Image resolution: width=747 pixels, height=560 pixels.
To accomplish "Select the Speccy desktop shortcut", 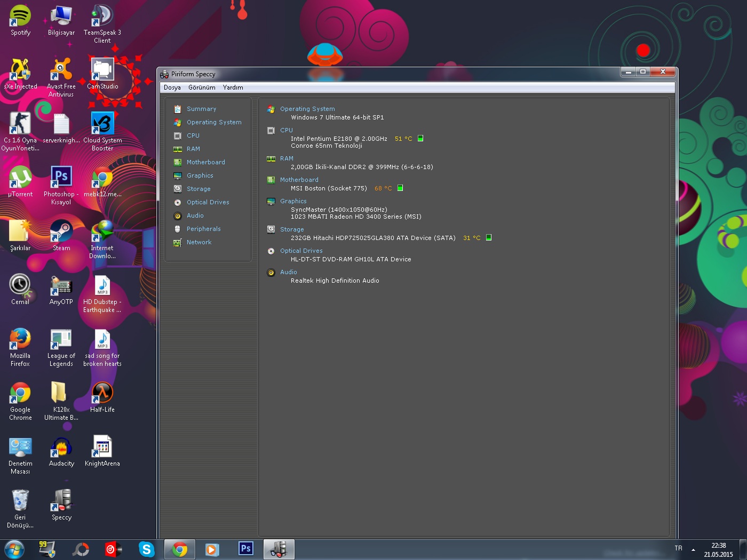I will click(x=61, y=505).
